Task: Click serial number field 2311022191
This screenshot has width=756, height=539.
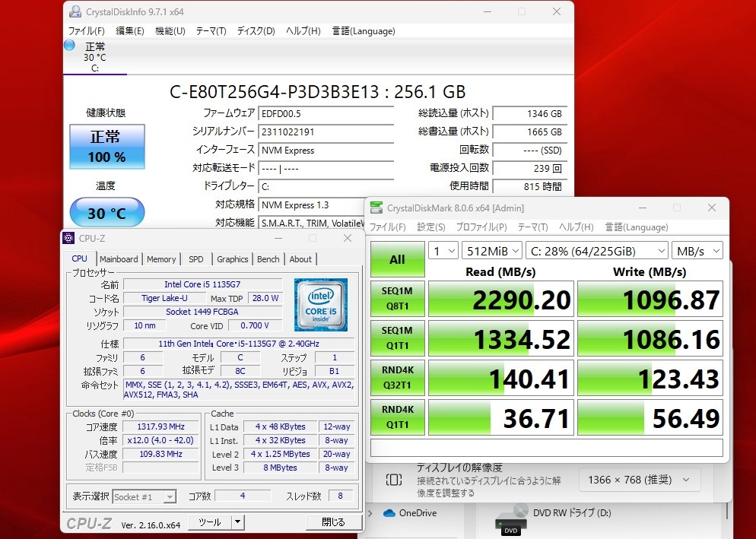Action: tap(326, 132)
